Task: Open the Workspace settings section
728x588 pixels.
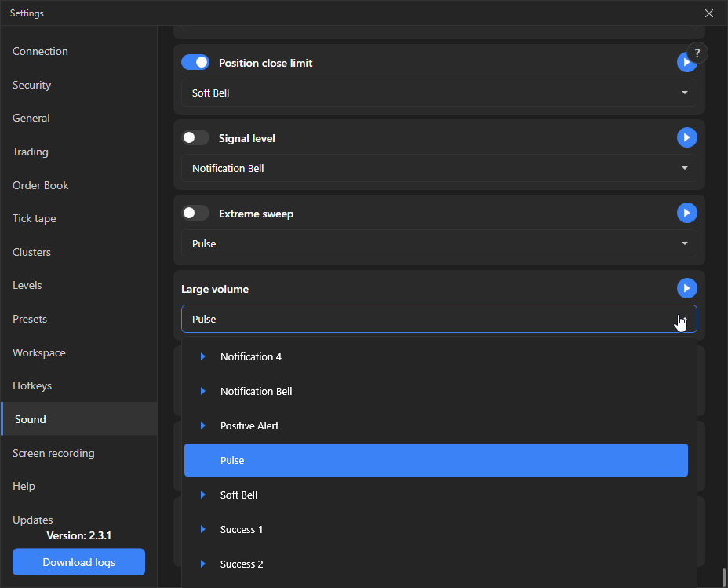Action: pos(79,352)
